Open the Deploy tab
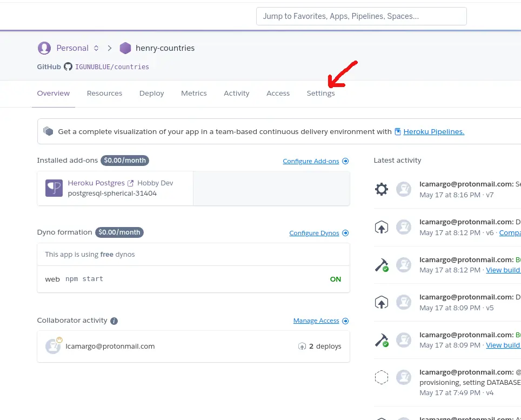Screen dimensions: 521x420 click(151, 94)
